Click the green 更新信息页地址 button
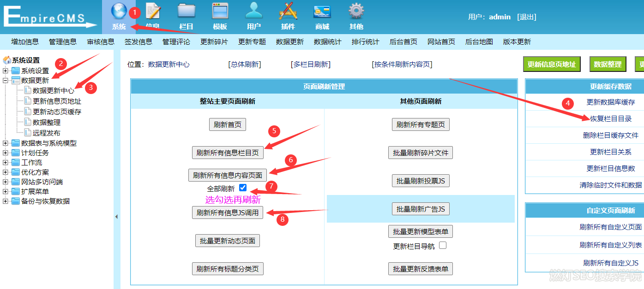Screen dimensions: 644x289 (x=552, y=65)
